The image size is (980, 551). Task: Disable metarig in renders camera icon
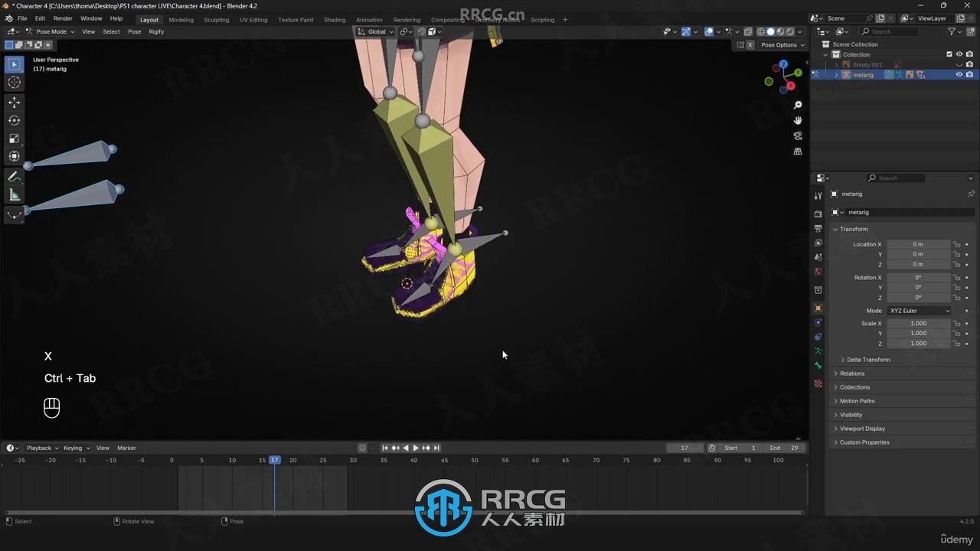pos(969,75)
